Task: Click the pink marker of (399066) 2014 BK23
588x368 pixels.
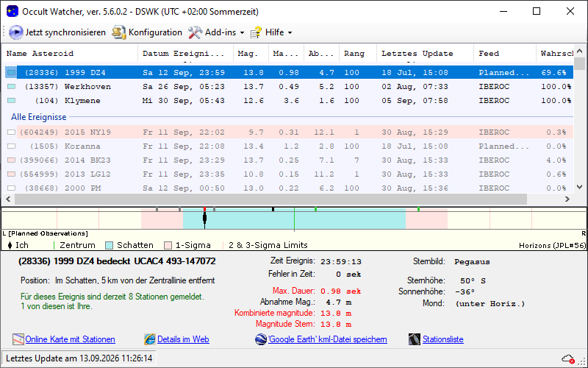Action: [x=11, y=160]
